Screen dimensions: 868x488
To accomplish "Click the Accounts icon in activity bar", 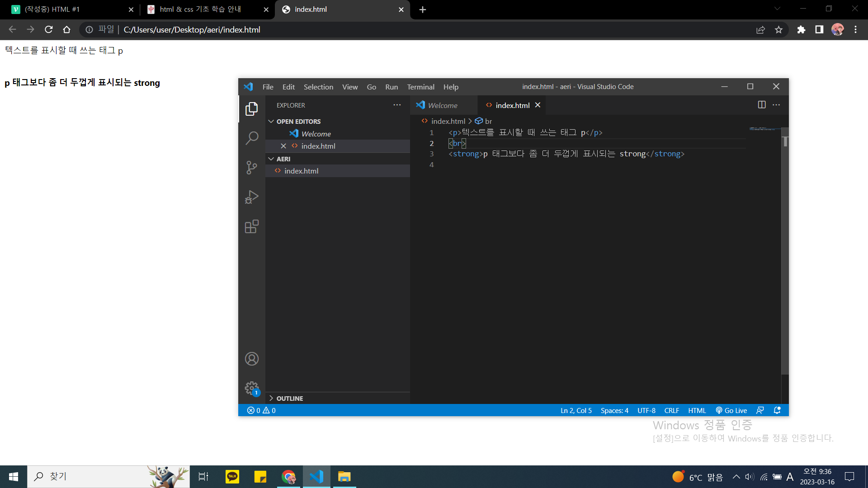I will click(252, 359).
